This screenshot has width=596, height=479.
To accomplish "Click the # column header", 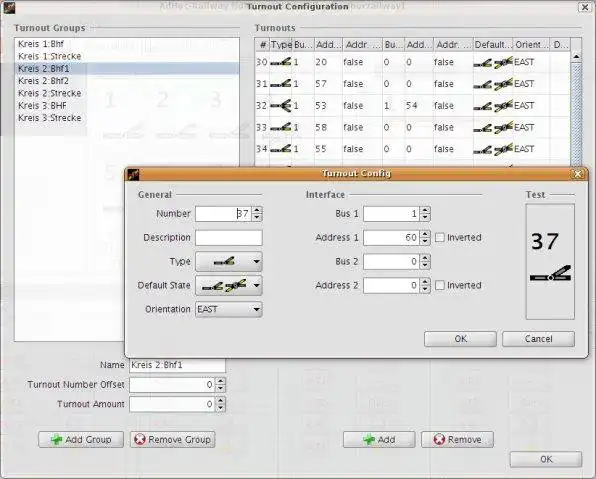I will point(262,45).
